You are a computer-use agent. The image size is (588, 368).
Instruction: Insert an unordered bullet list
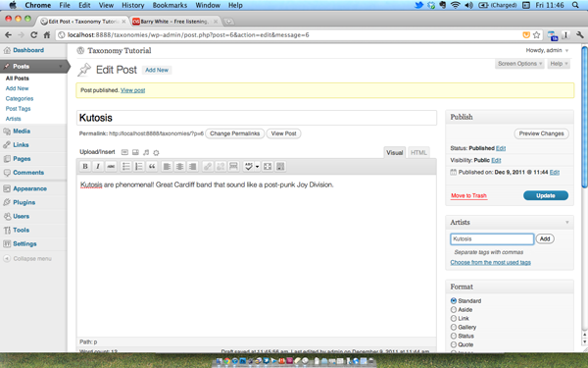(x=126, y=167)
